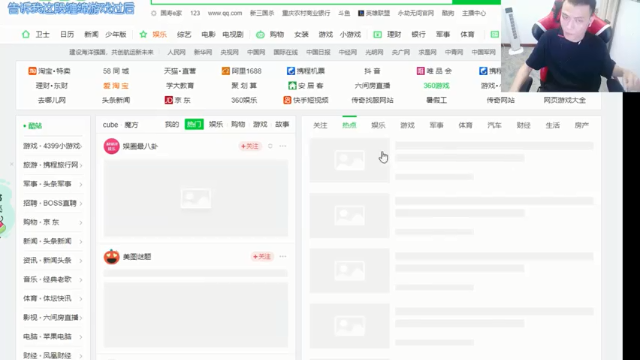Switch to 汽车 tab in the news feed
This screenshot has width=640, height=360.
(x=494, y=125)
